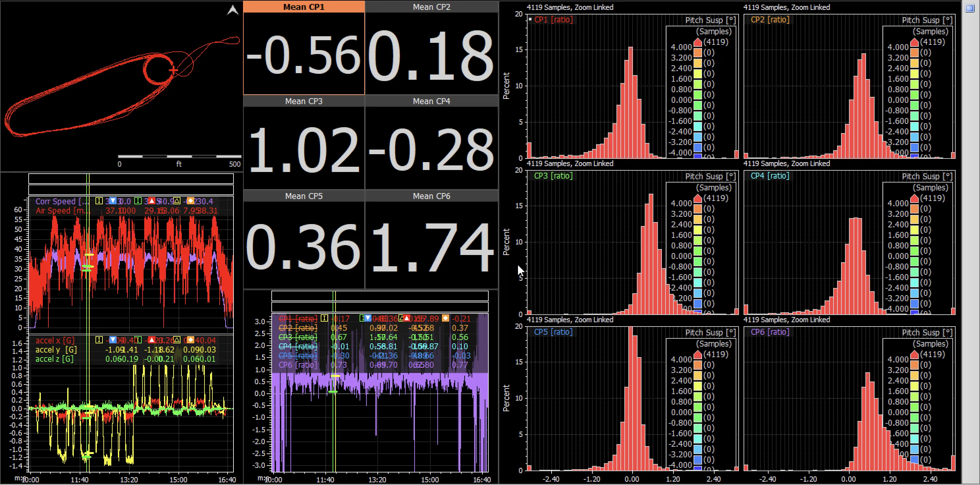Screen dimensions: 980x485
Task: Click the compass north arrow on the map panel
Action: (x=232, y=10)
